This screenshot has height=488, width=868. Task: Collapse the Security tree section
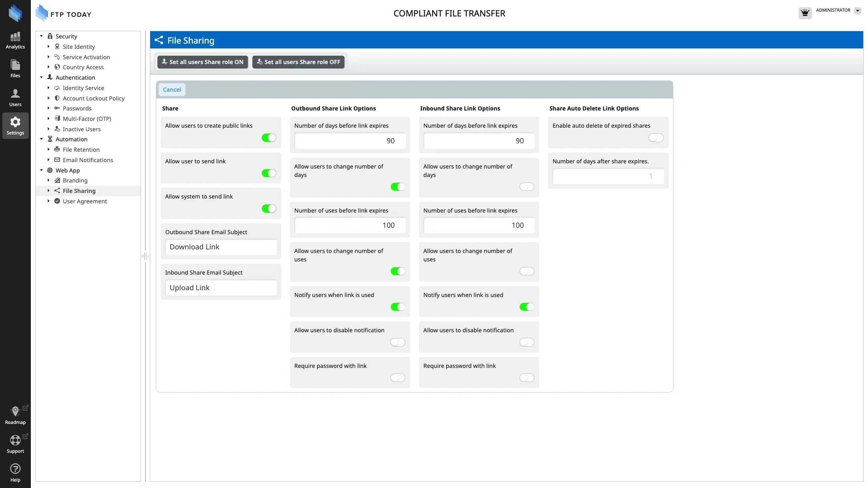click(x=41, y=36)
